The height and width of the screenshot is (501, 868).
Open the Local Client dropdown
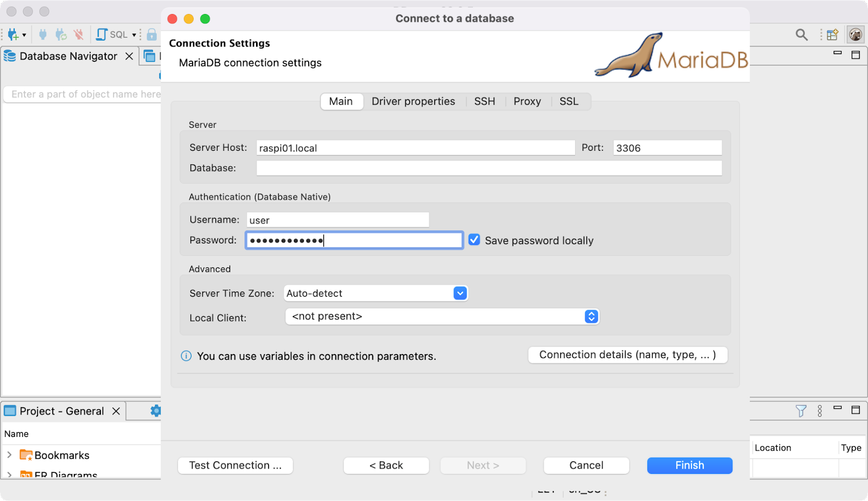tap(591, 317)
